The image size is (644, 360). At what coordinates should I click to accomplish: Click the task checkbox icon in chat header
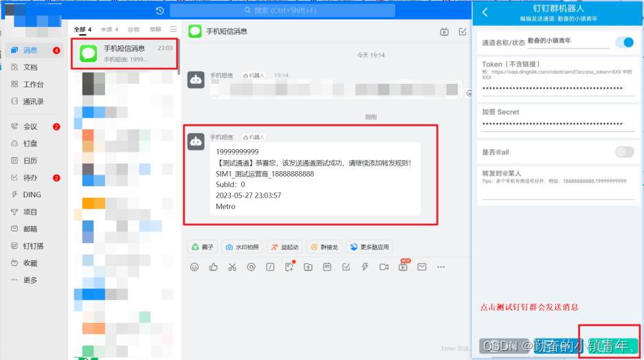pos(463,32)
